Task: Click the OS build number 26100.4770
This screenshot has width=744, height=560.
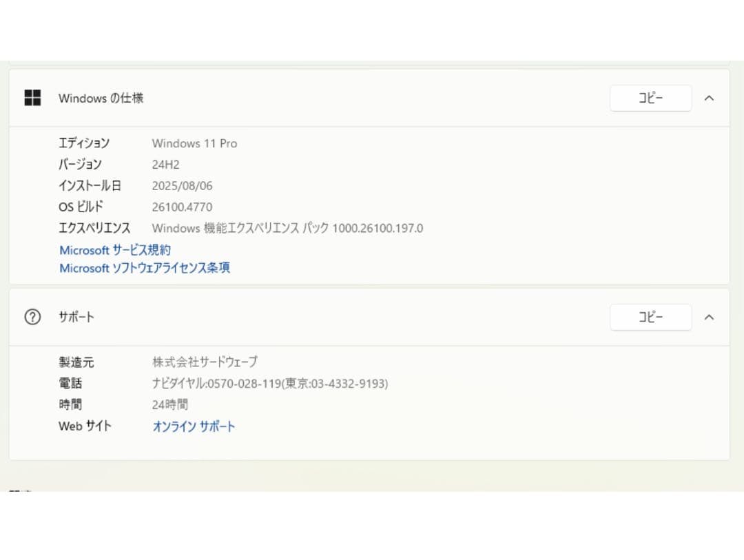Action: click(x=182, y=207)
